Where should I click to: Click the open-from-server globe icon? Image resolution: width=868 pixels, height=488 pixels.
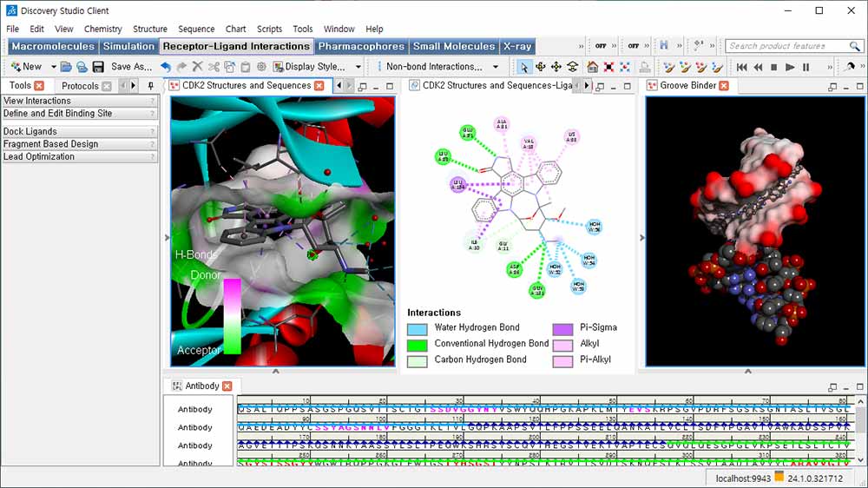(82, 67)
